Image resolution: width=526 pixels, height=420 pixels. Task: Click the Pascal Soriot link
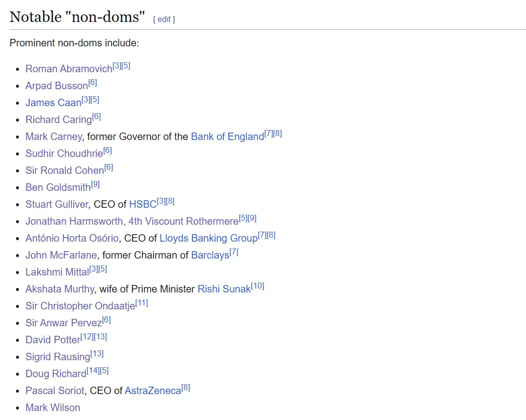[55, 391]
